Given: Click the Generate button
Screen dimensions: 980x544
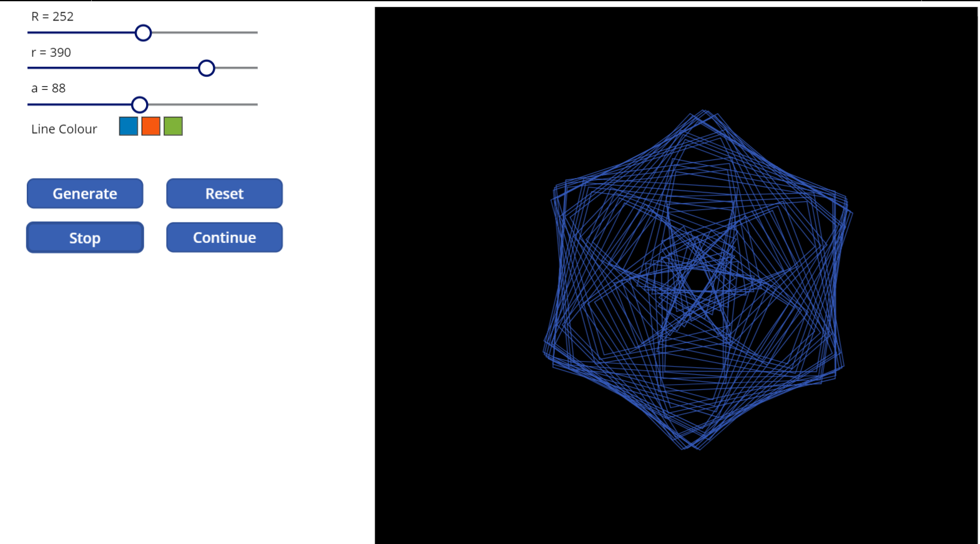Looking at the screenshot, I should click(x=85, y=194).
